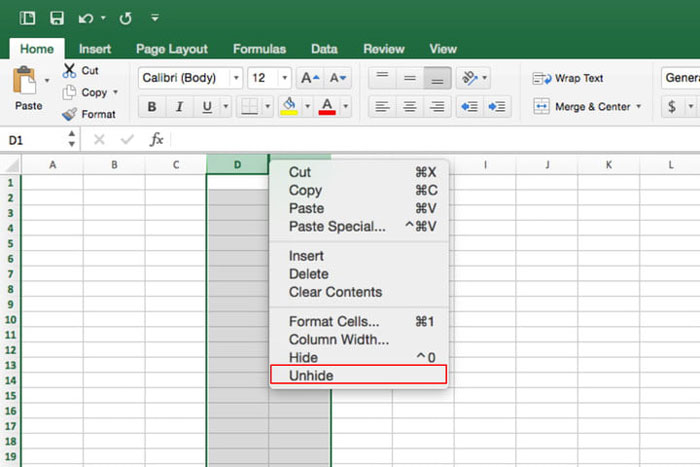Screen dimensions: 700x467
Task: Switch to the Home ribbon tab
Action: point(37,49)
